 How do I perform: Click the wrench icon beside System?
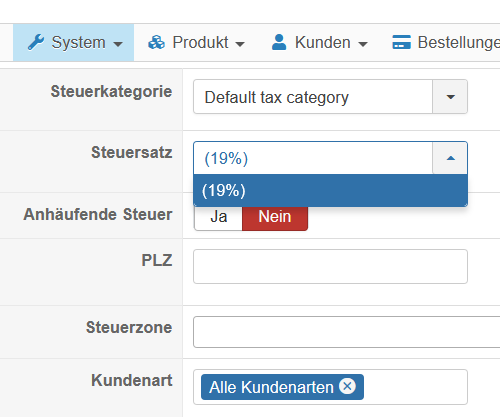pyautogui.click(x=36, y=42)
